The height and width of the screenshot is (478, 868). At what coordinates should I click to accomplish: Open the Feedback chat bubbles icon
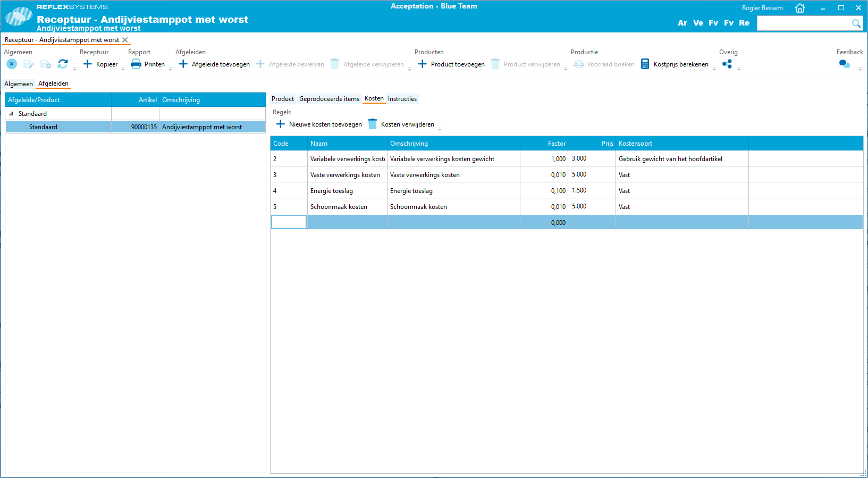pyautogui.click(x=844, y=64)
